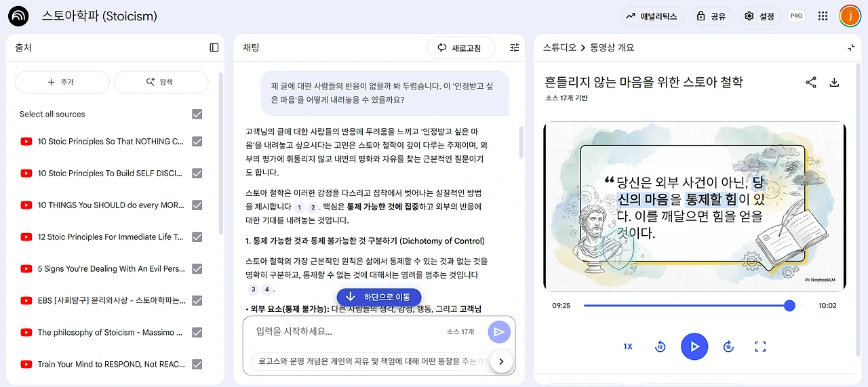Toggle the Select all sources checkbox

(x=197, y=114)
